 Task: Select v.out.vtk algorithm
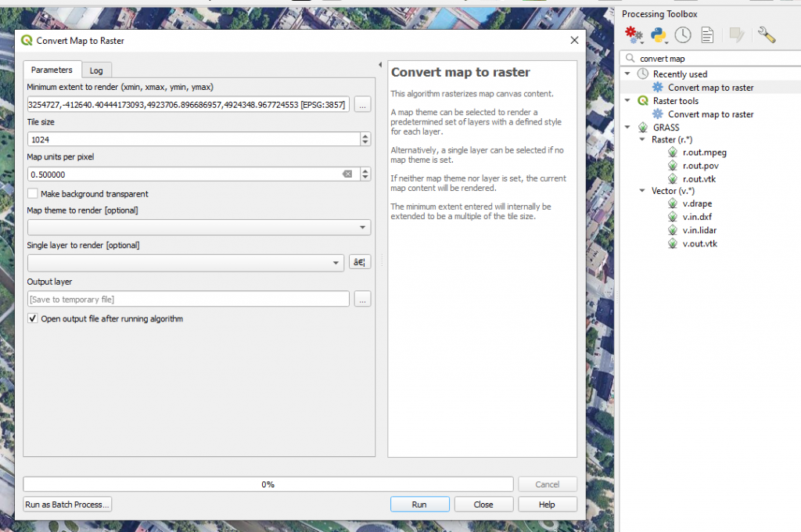(x=700, y=243)
